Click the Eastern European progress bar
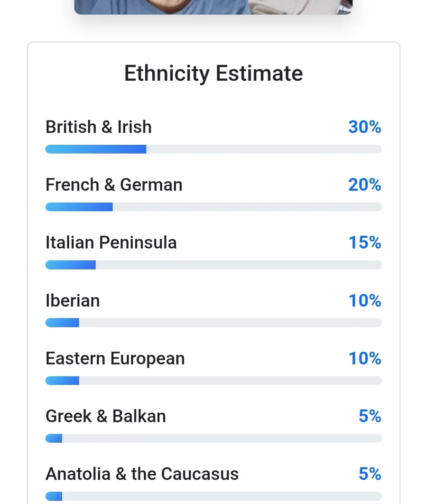This screenshot has height=504, width=427. [213, 381]
